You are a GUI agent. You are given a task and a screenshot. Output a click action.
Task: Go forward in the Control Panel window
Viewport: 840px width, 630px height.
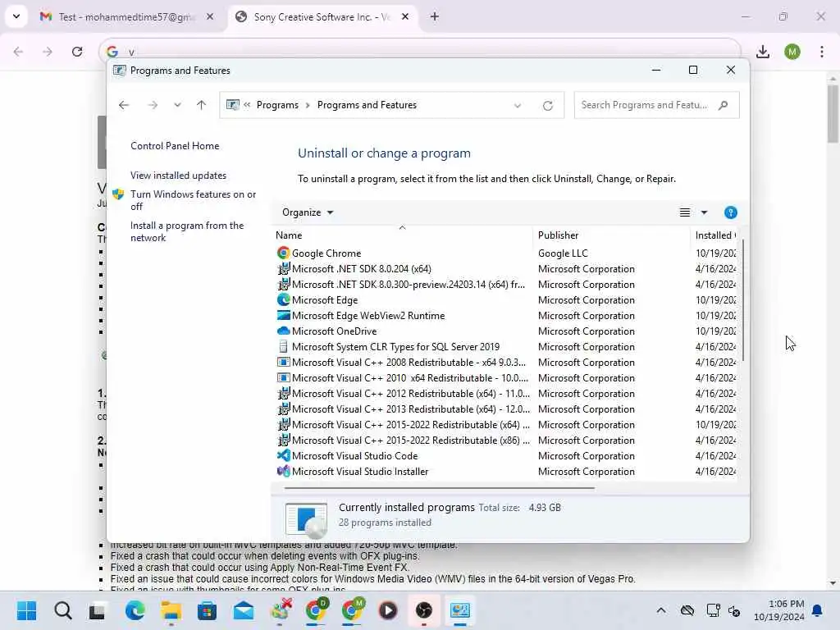(153, 105)
